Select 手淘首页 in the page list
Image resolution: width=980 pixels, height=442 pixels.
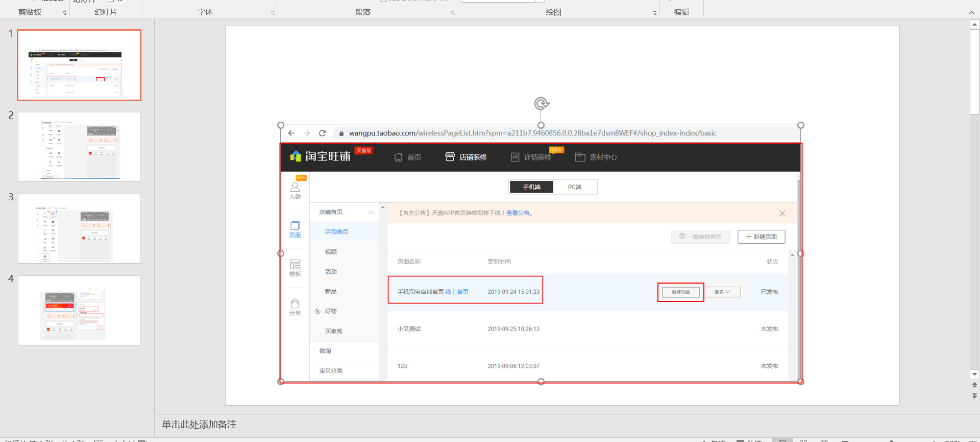point(337,232)
